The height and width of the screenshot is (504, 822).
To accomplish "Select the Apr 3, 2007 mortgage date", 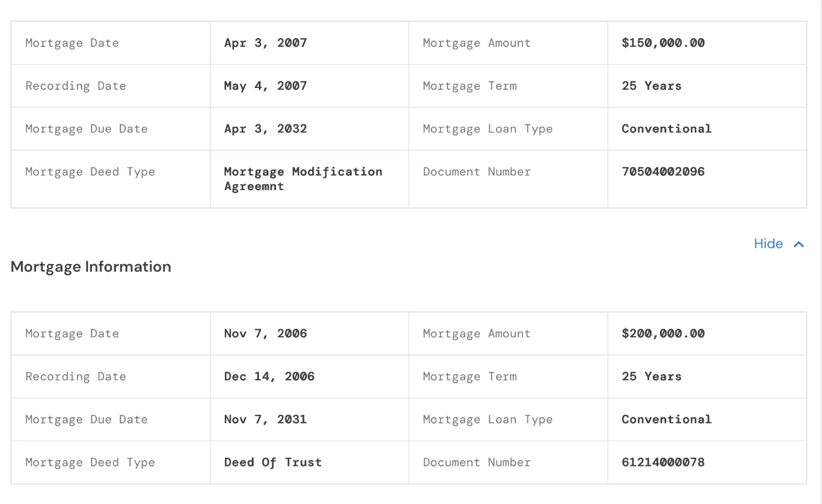I will [x=265, y=43].
